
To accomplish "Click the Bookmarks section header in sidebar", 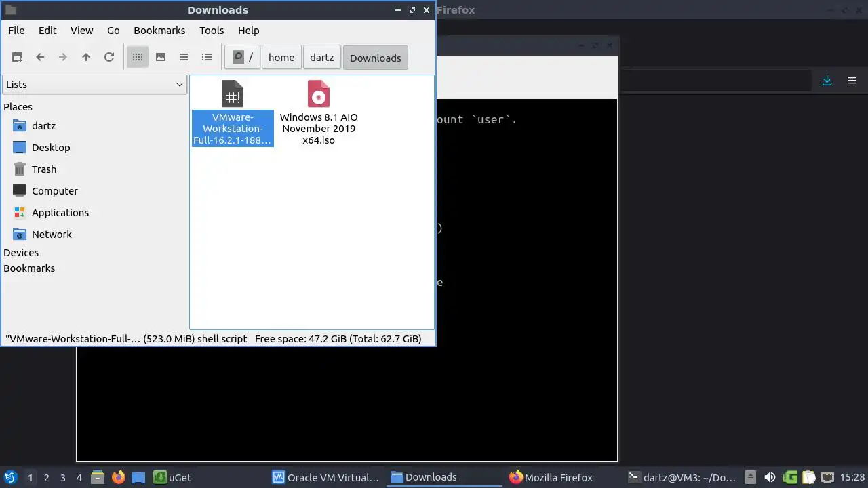I will [29, 268].
